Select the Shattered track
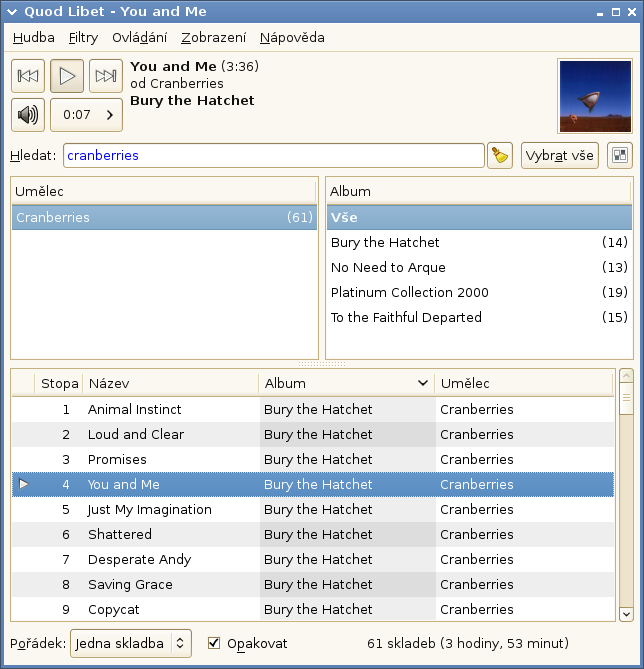The width and height of the screenshot is (644, 669). point(313,534)
